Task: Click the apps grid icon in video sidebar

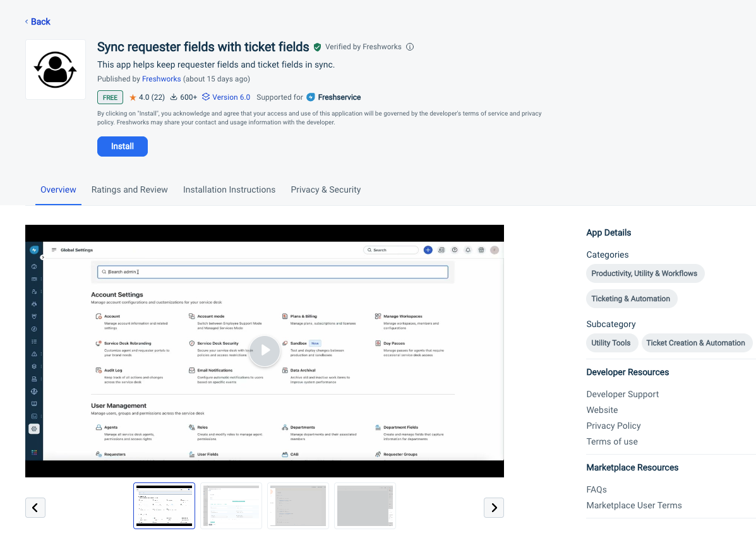Action: point(33,453)
